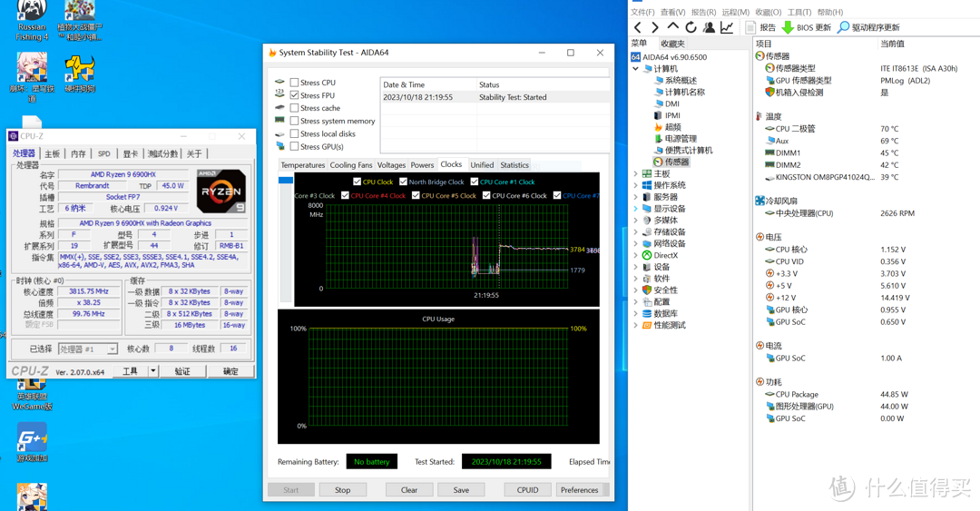Open 工具 dropdown arrow in CPU-Z

point(152,371)
